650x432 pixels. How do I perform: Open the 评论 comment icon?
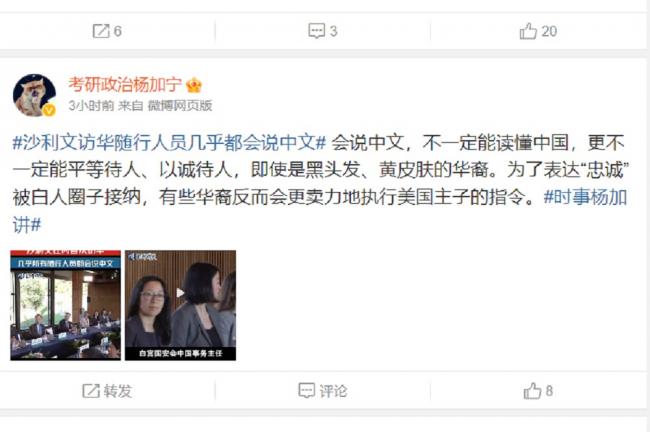[307, 391]
